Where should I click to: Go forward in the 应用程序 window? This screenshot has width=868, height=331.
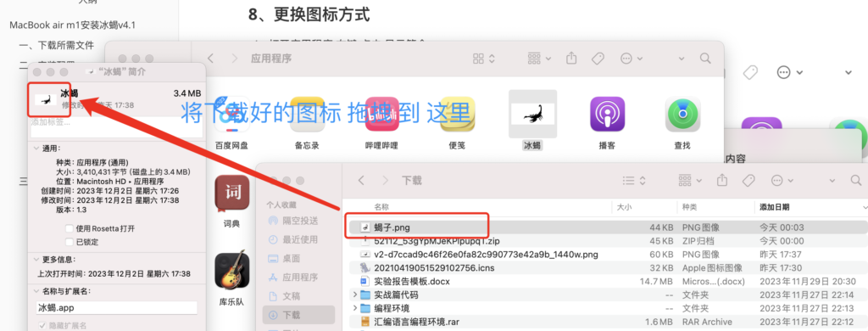(x=235, y=59)
